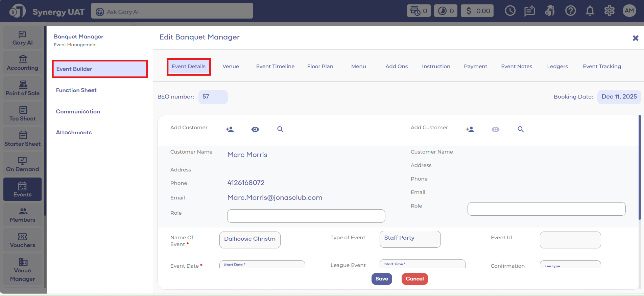This screenshot has width=644, height=296.
Task: Click the add person icon for first customer
Action: click(x=230, y=129)
